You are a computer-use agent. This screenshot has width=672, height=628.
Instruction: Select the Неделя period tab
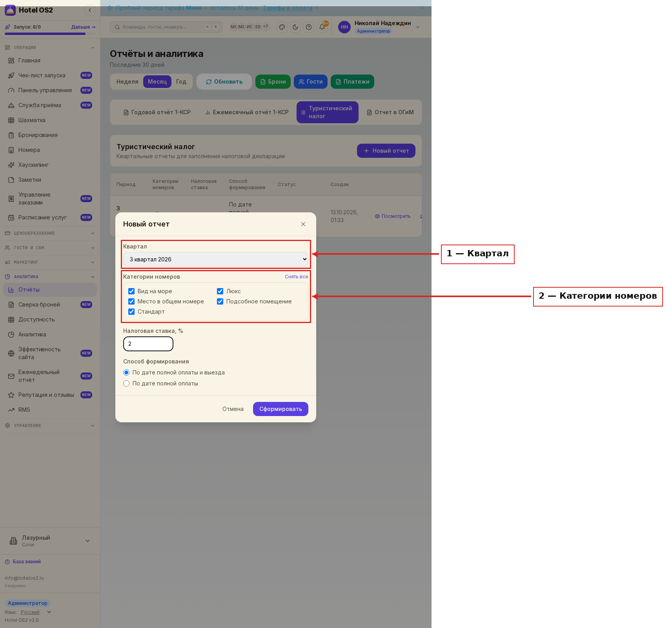coord(127,82)
